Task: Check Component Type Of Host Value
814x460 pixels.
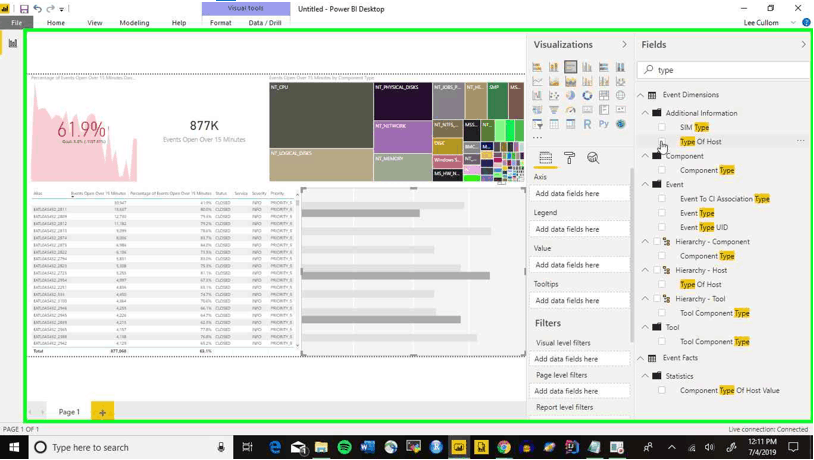Action: [662, 390]
